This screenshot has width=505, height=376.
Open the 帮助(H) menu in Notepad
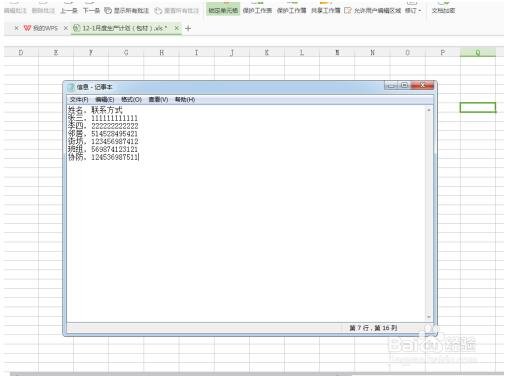pyautogui.click(x=185, y=99)
